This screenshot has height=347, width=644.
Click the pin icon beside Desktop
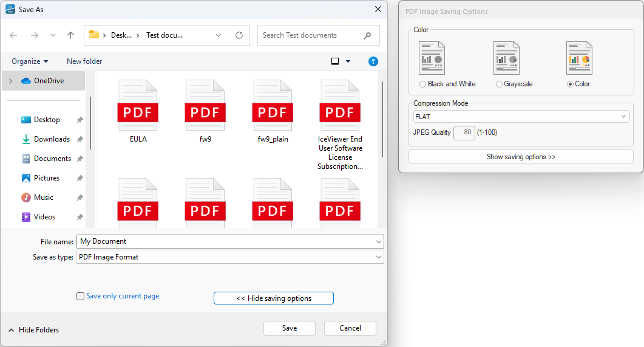(x=80, y=120)
